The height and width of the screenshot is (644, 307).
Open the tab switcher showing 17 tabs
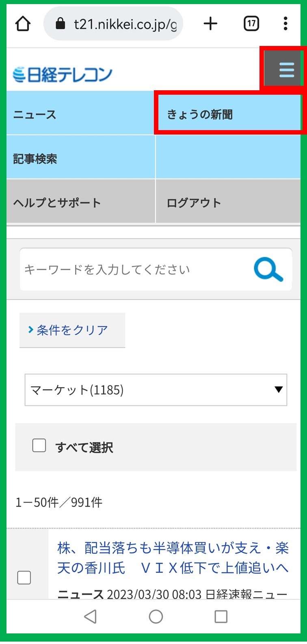[251, 24]
